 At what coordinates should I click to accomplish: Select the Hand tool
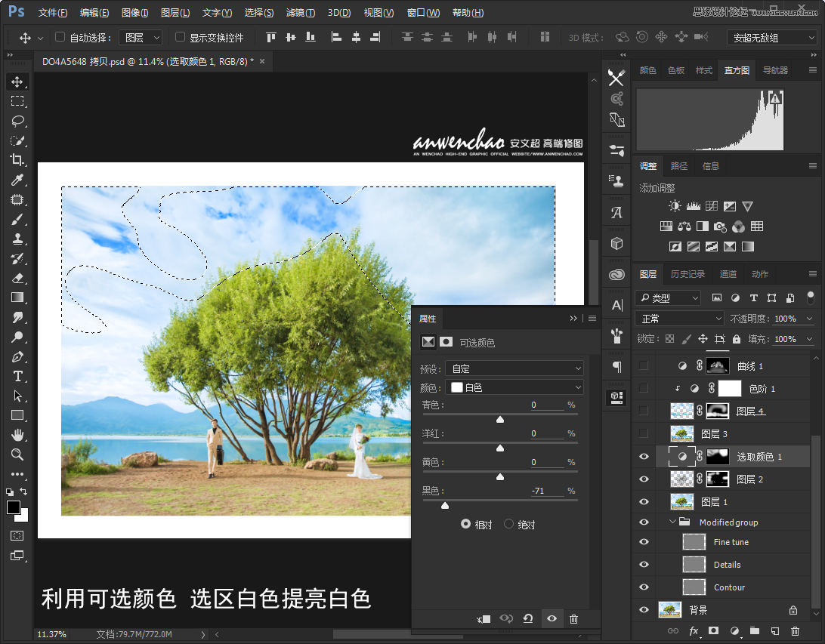(x=17, y=435)
